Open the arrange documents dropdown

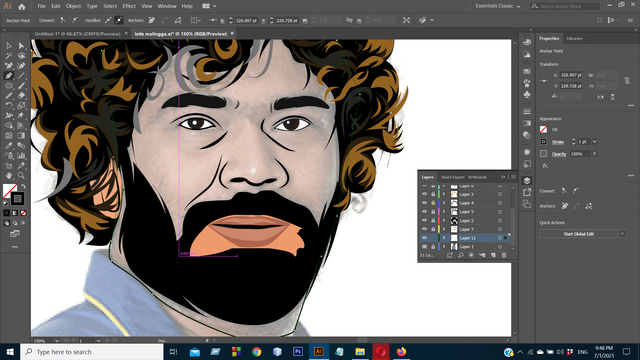[x=209, y=6]
